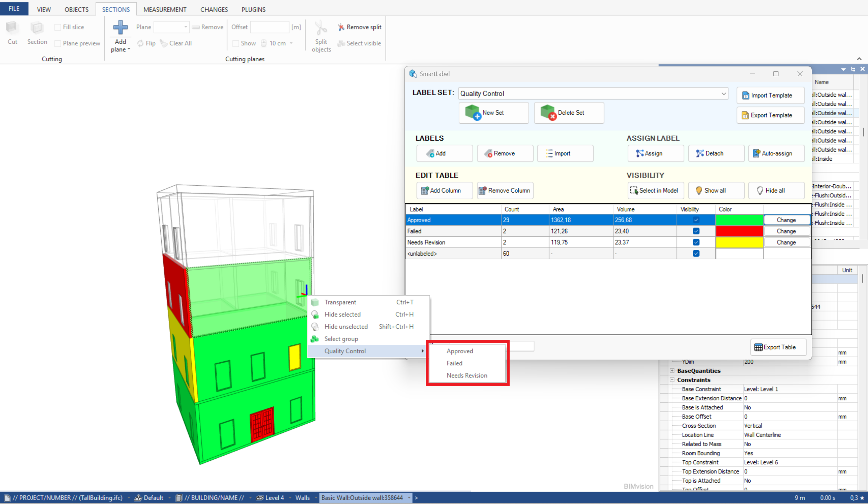Open the Plane dropdown in ribbon
Screen dimensions: 868x504
[x=186, y=27]
